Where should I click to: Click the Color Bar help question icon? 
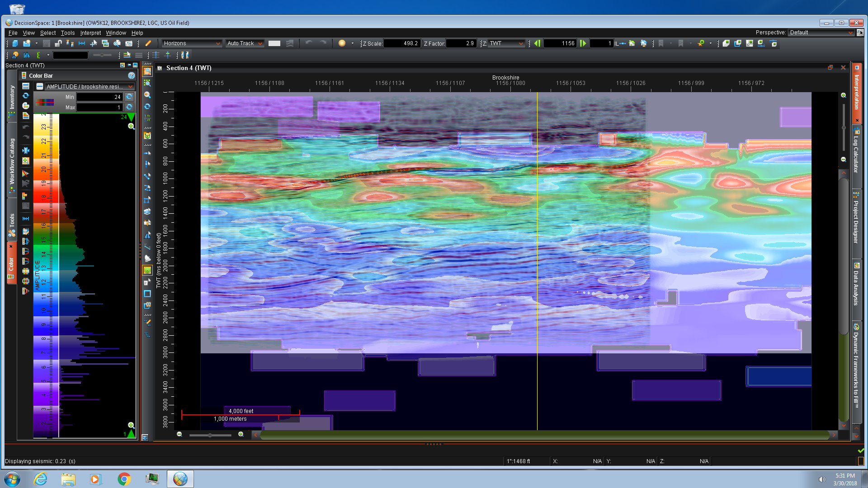coord(132,75)
